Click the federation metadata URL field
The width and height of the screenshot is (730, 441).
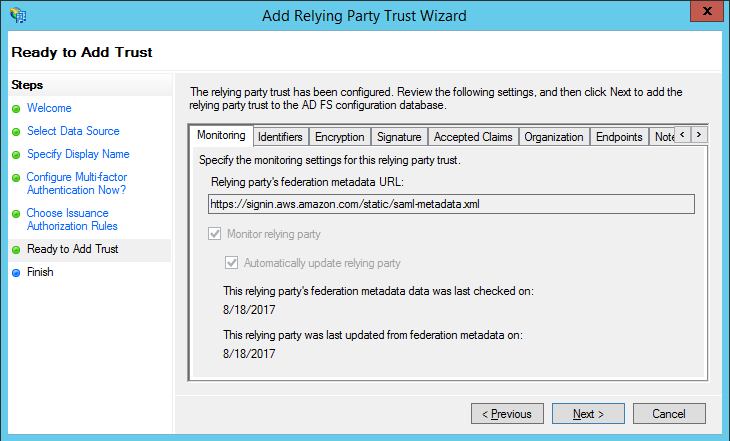pyautogui.click(x=450, y=204)
